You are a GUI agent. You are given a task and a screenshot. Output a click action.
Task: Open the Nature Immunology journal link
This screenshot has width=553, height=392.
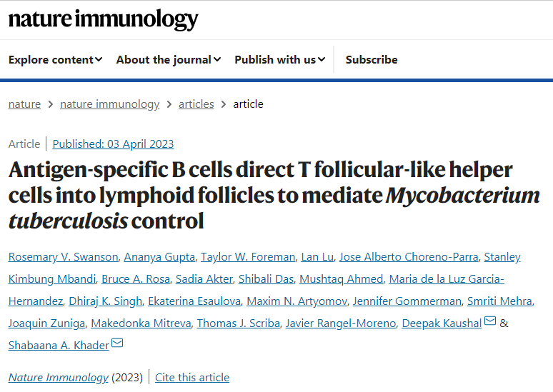(x=59, y=378)
